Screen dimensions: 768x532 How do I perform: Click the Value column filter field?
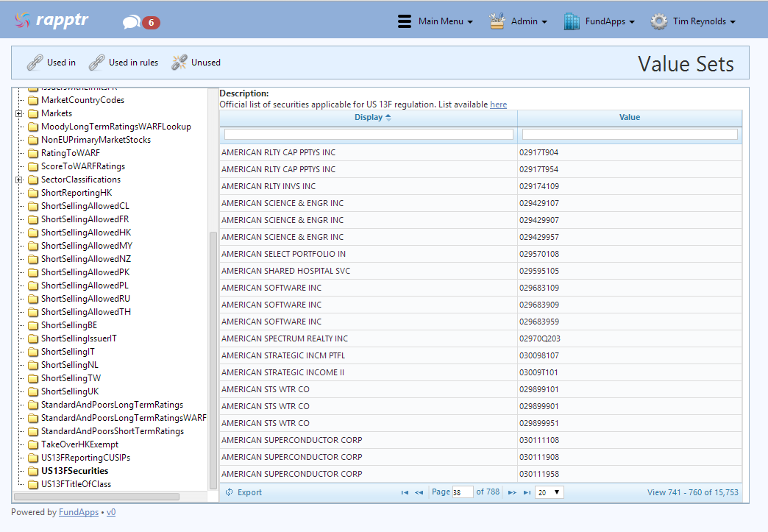click(630, 134)
